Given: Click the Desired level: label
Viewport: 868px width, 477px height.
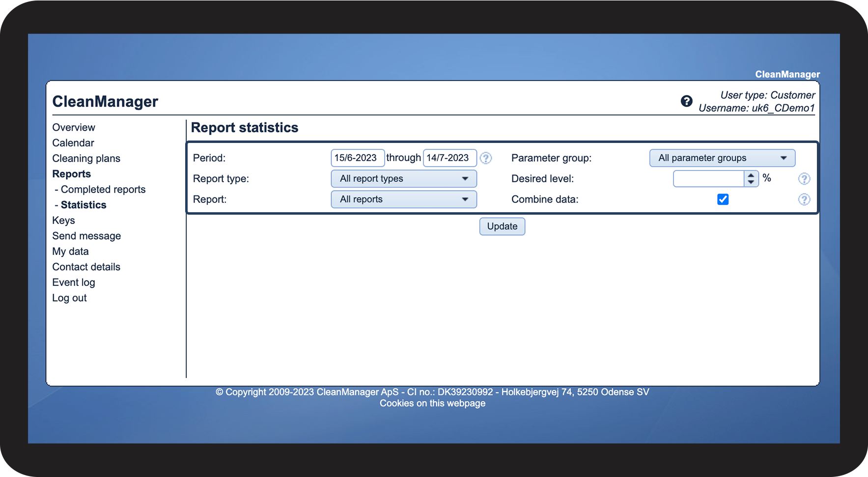Looking at the screenshot, I should pyautogui.click(x=542, y=179).
